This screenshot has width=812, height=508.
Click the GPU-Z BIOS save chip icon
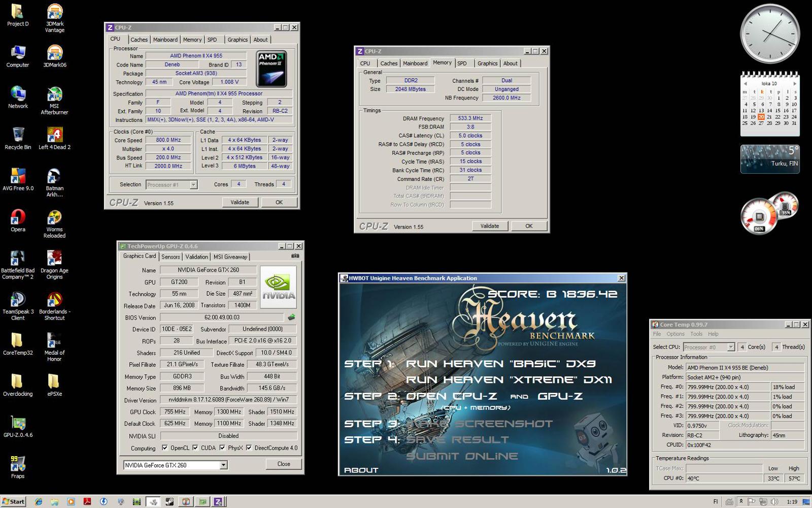pos(291,317)
